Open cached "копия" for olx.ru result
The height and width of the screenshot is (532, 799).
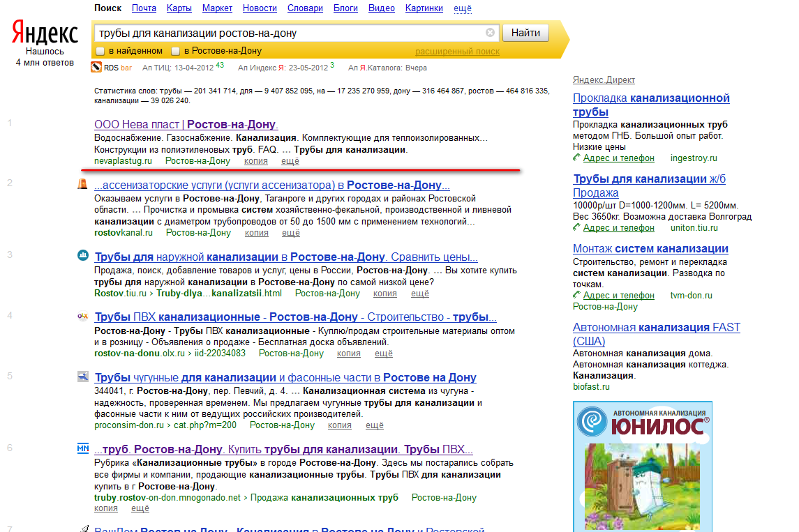pyautogui.click(x=348, y=354)
